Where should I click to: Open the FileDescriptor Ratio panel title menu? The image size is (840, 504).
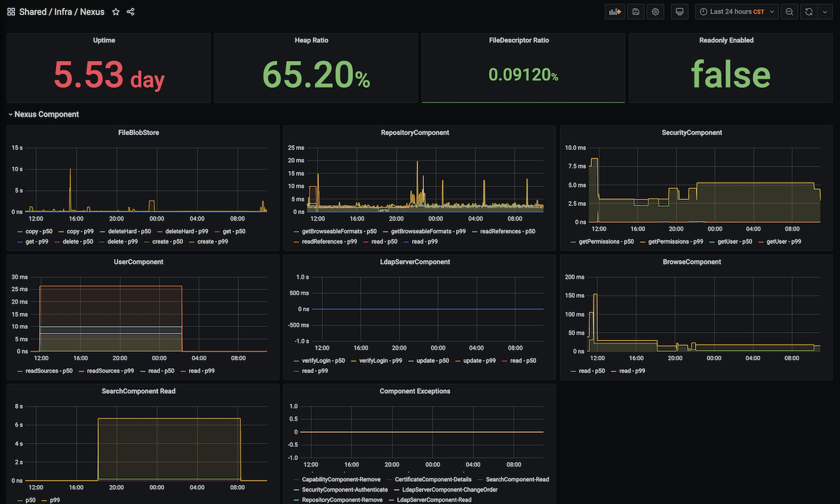(x=518, y=40)
